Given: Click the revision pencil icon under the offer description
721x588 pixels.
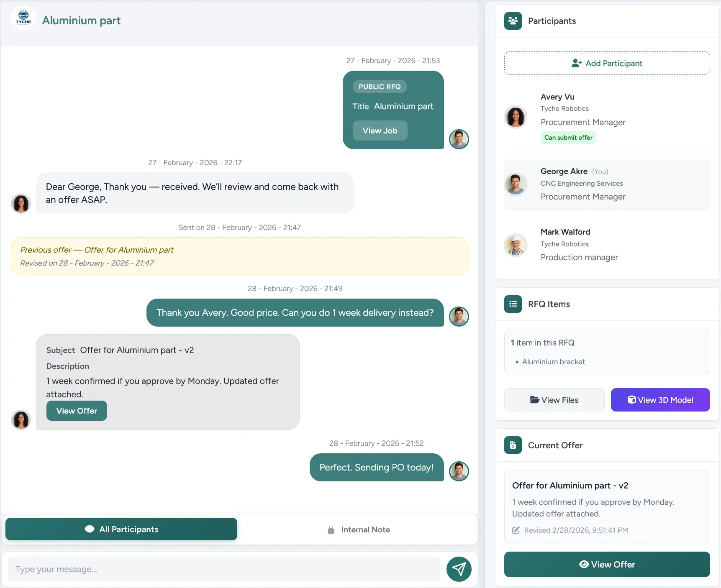Looking at the screenshot, I should tap(516, 530).
